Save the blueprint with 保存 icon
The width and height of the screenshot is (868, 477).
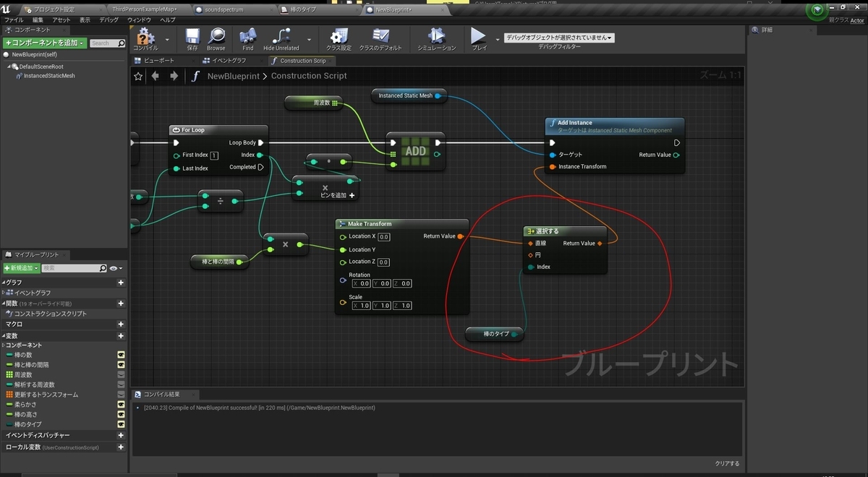(192, 39)
